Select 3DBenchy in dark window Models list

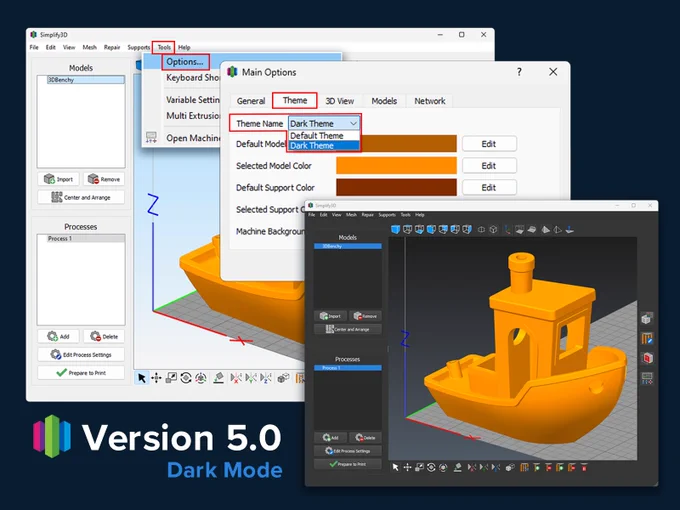348,246
